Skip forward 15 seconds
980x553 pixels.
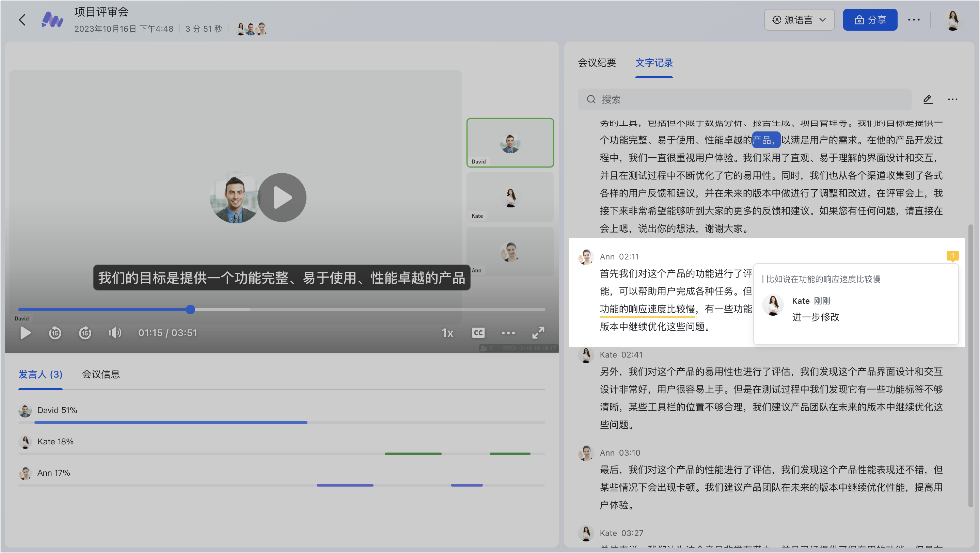[85, 333]
